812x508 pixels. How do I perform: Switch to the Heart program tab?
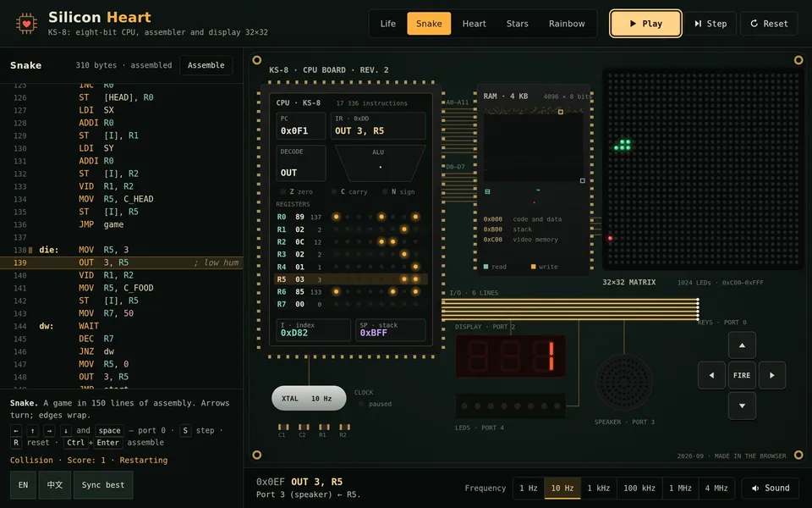coord(474,24)
